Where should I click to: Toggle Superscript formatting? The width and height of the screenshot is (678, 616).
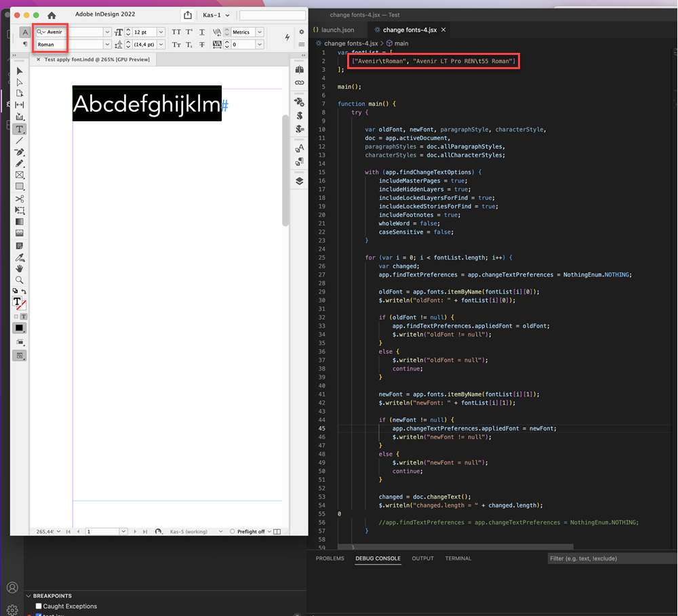tap(189, 32)
